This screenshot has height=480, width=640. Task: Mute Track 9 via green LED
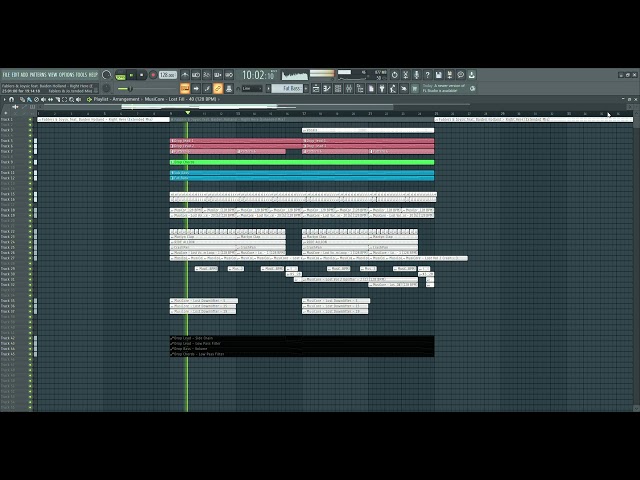pos(30,162)
